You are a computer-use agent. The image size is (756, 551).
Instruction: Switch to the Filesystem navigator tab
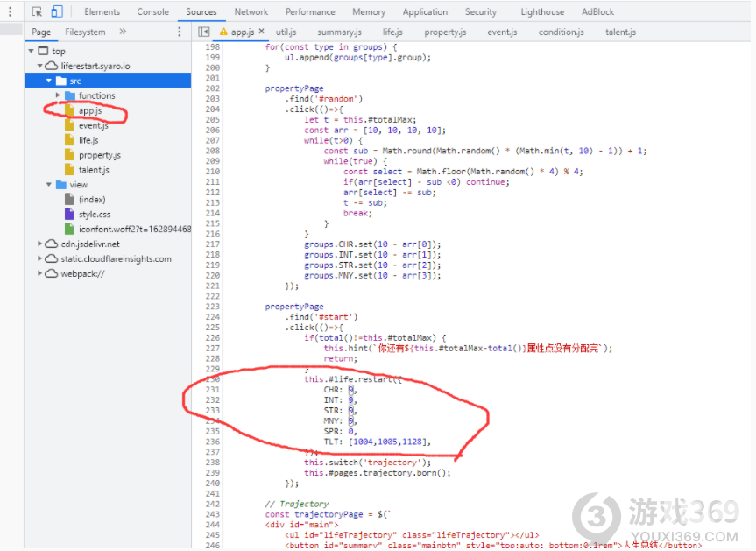[85, 32]
